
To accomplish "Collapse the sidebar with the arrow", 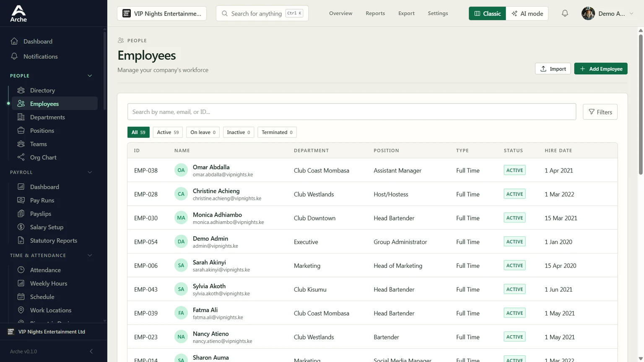I will [x=91, y=351].
